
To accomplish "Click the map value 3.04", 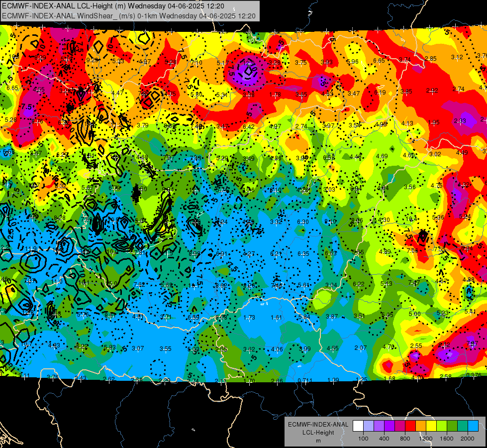I will (331, 285).
